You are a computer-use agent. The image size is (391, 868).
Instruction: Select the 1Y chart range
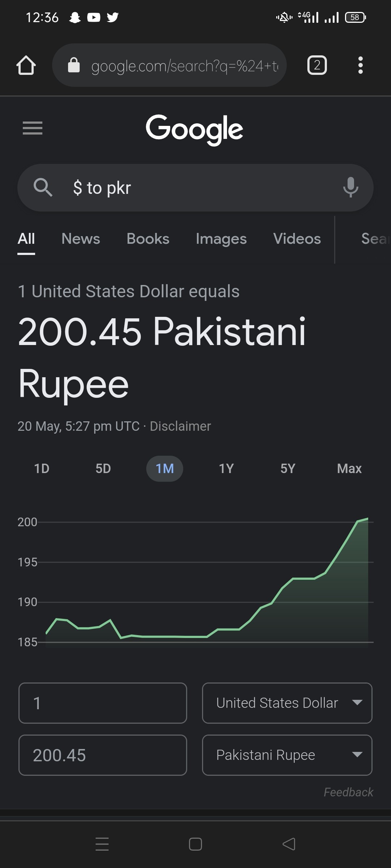226,469
